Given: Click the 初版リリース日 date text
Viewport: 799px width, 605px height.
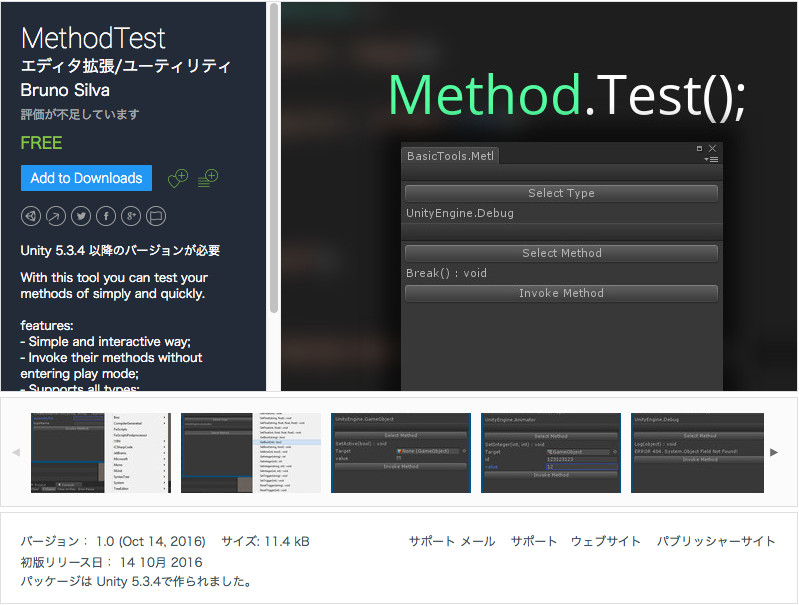Looking at the screenshot, I should coord(111,562).
